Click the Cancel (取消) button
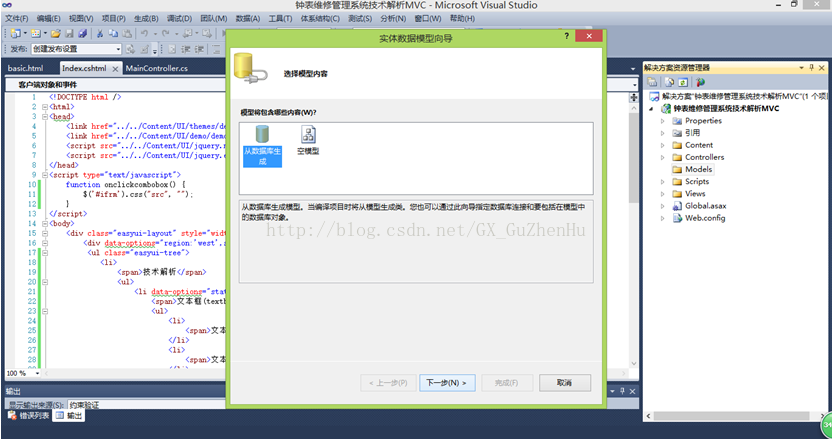Image resolution: width=832 pixels, height=439 pixels. pos(565,383)
